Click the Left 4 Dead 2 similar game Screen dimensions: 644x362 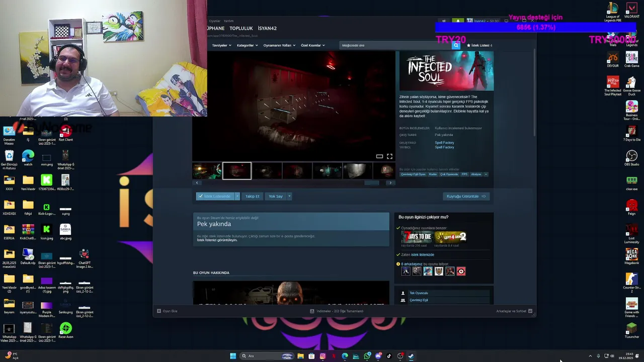tap(450, 237)
